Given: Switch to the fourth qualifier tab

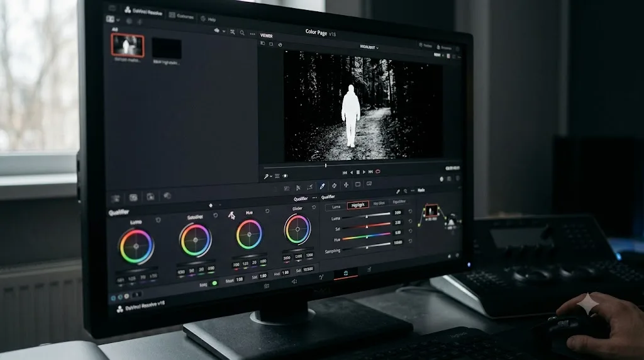Looking at the screenshot, I should pos(399,202).
